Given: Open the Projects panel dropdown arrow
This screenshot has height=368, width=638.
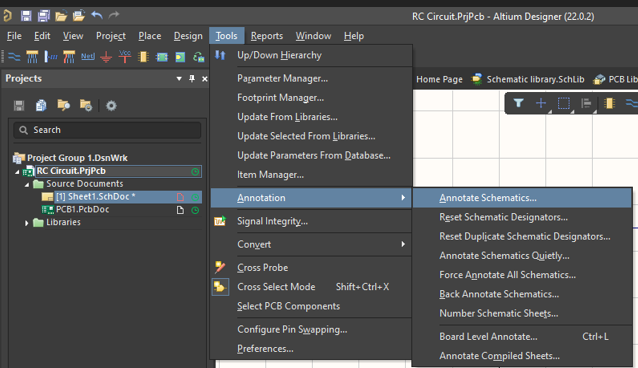Looking at the screenshot, I should coord(179,79).
